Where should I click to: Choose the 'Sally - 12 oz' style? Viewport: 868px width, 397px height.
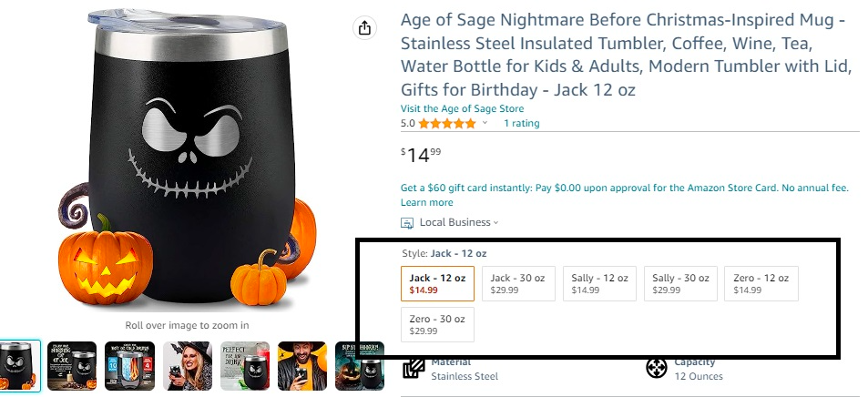599,283
